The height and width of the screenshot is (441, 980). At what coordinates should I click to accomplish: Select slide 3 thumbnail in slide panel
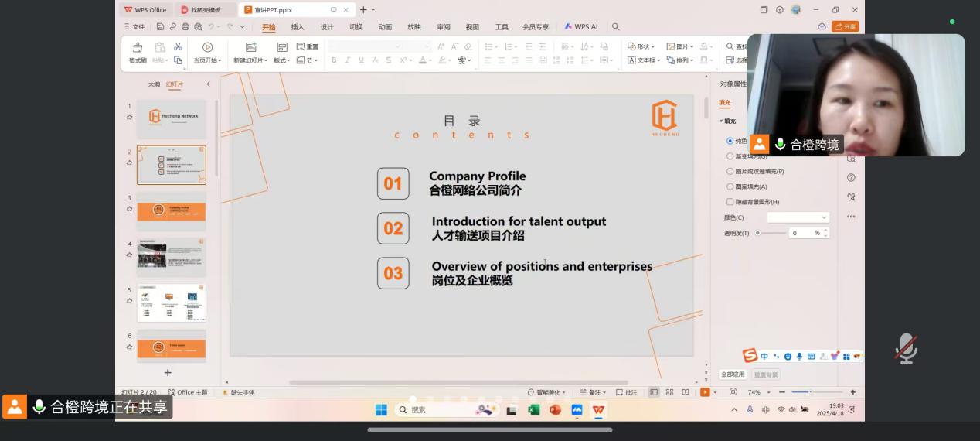[172, 210]
